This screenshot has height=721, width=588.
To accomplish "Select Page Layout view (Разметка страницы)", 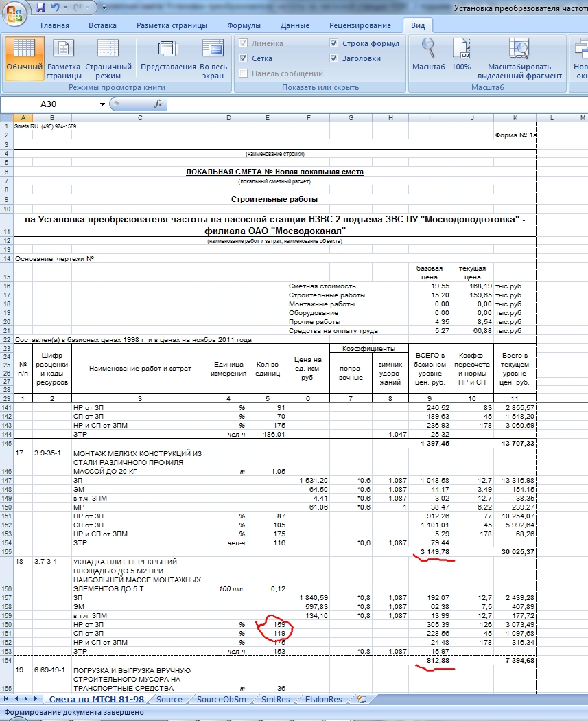I will (x=63, y=59).
